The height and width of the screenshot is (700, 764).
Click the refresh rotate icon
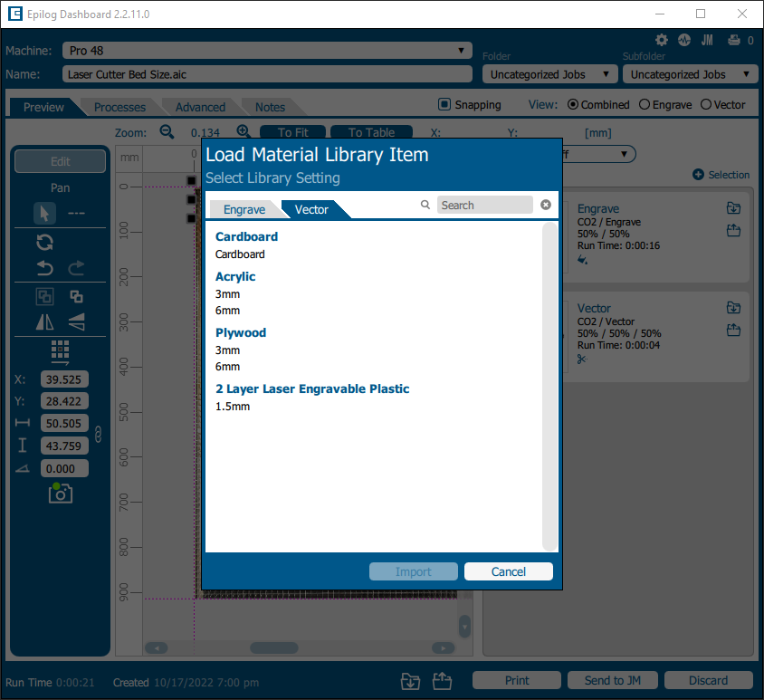click(44, 242)
